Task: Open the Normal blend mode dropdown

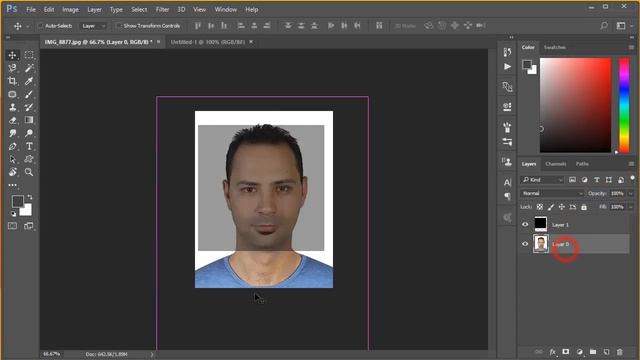Action: coord(552,193)
